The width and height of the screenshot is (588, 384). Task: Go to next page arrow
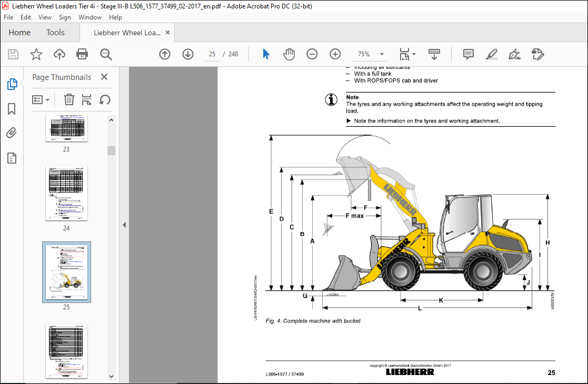[188, 54]
